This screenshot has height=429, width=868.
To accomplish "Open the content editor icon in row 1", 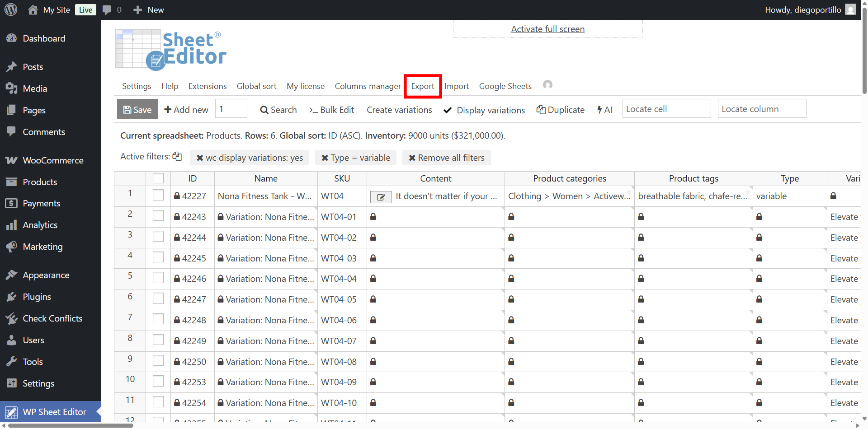I will [381, 197].
